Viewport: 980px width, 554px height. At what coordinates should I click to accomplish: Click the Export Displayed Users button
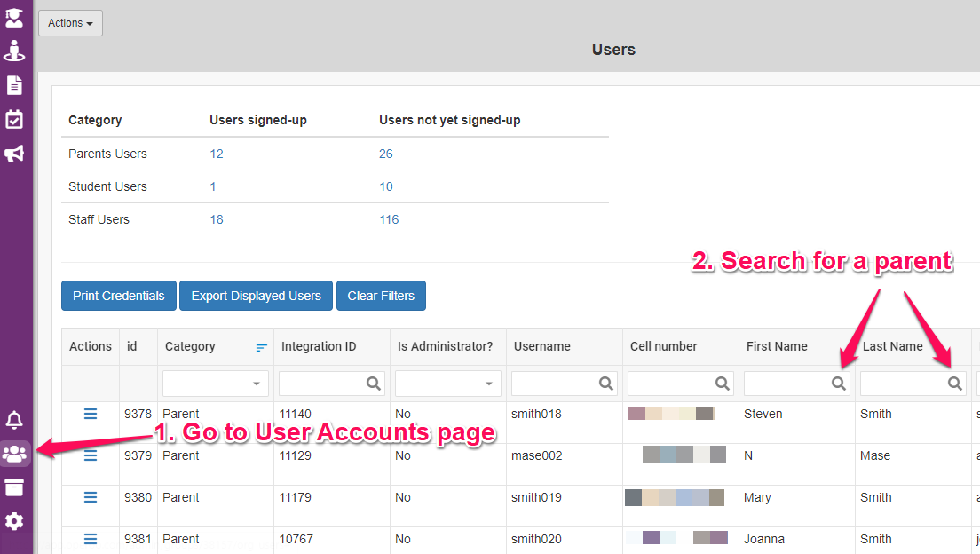[256, 296]
